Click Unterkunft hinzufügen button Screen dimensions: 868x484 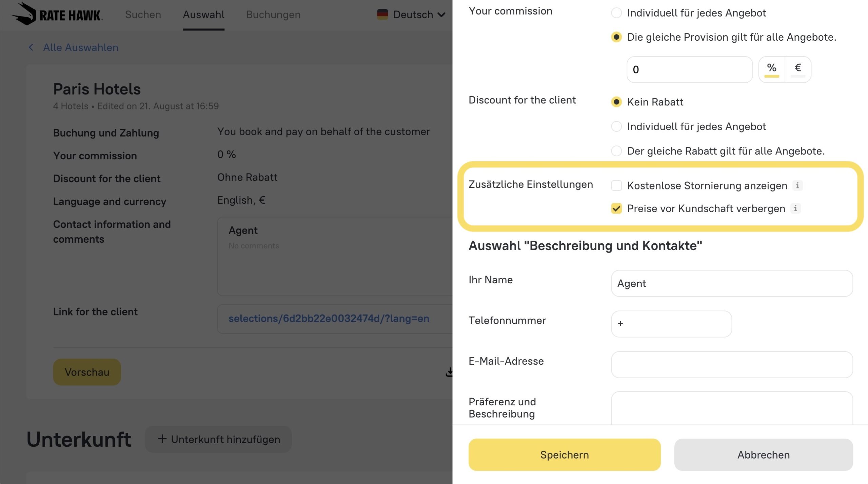pos(218,439)
